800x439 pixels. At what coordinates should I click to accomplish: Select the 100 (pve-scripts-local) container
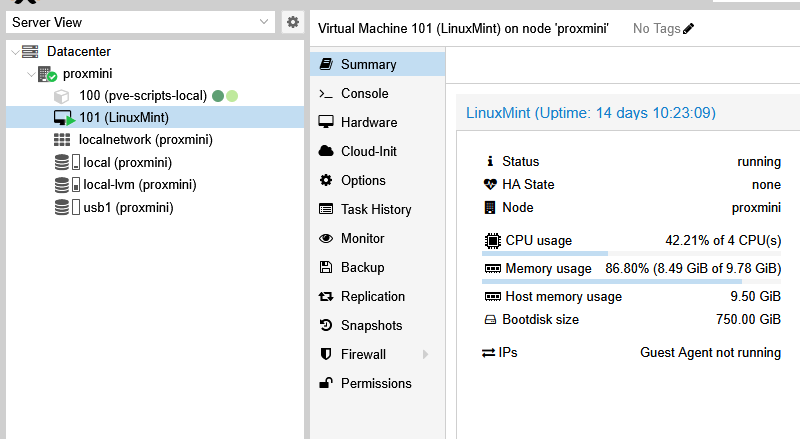pyautogui.click(x=142, y=96)
